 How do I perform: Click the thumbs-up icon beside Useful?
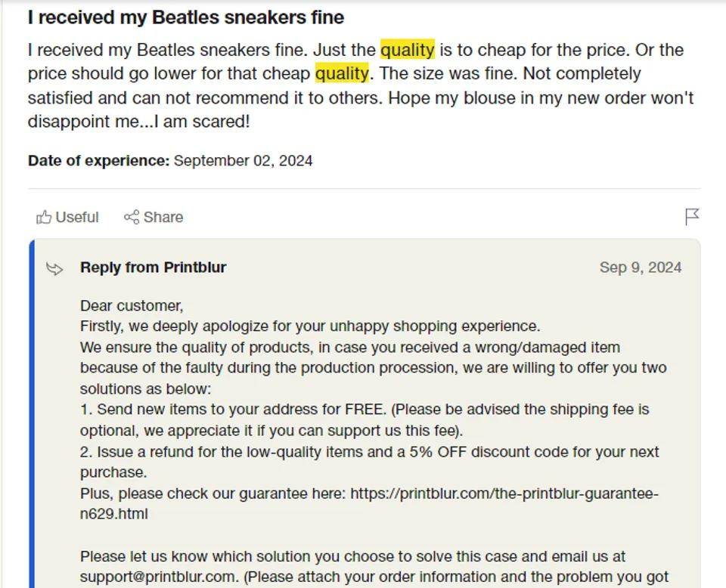coord(44,218)
